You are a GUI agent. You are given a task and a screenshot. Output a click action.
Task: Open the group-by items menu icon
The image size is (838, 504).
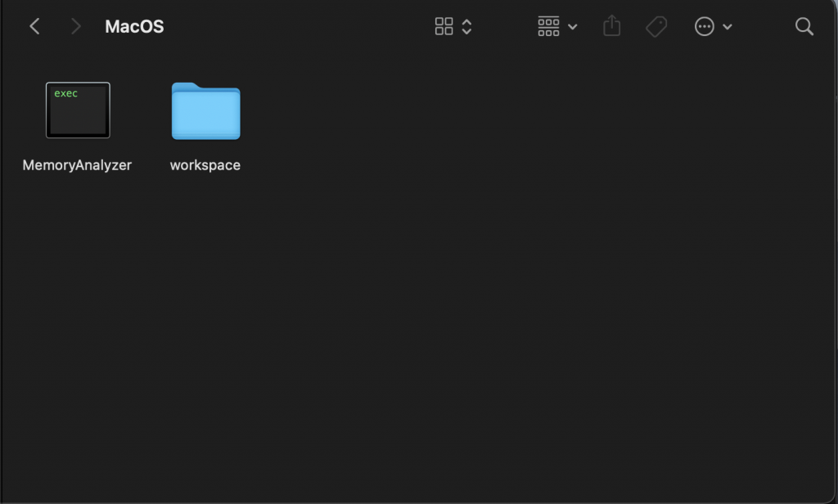click(x=548, y=26)
